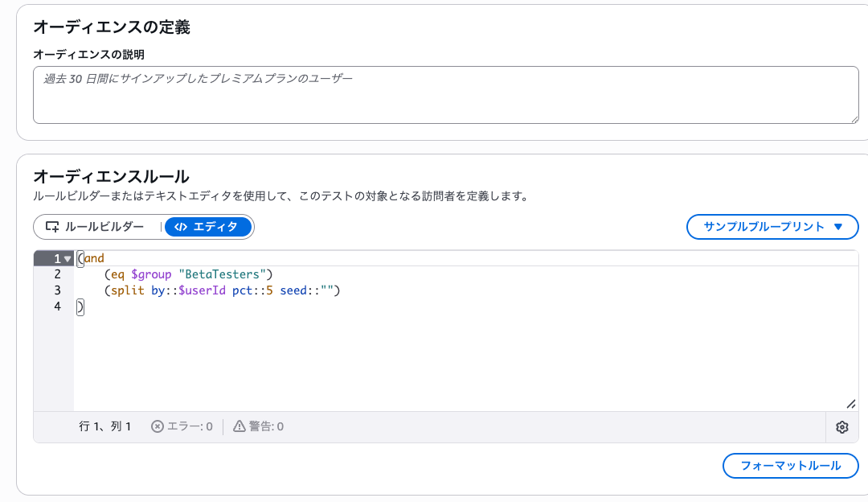Screen dimensions: 868x502
Task: Switch to the ルールビルダー tab
Action: 95,227
